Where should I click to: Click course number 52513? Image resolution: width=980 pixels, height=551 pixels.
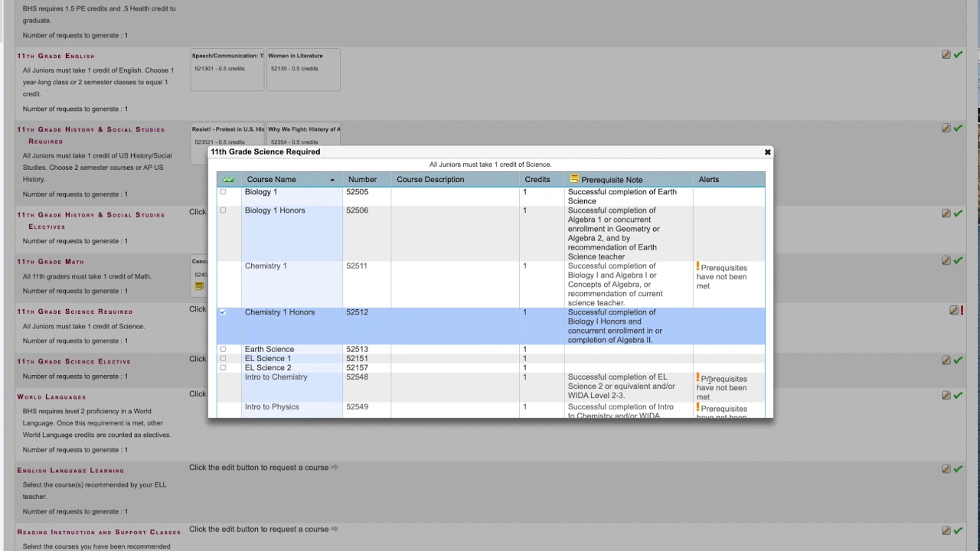coord(357,349)
